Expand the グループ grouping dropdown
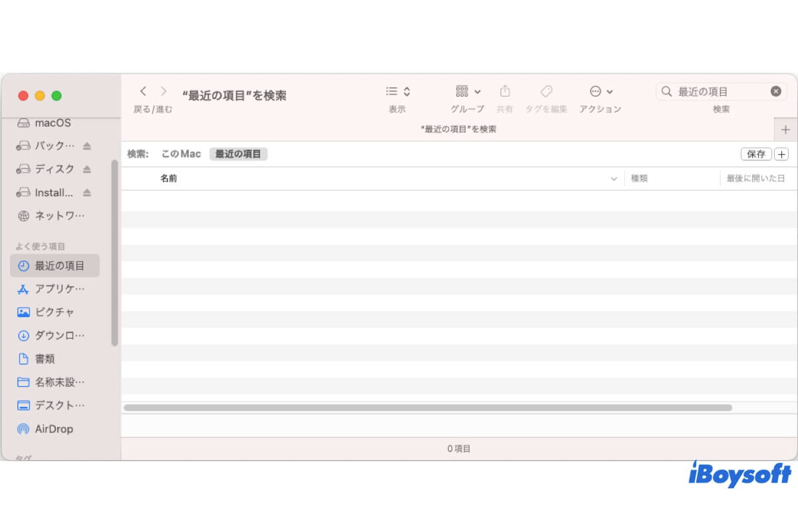 (468, 92)
